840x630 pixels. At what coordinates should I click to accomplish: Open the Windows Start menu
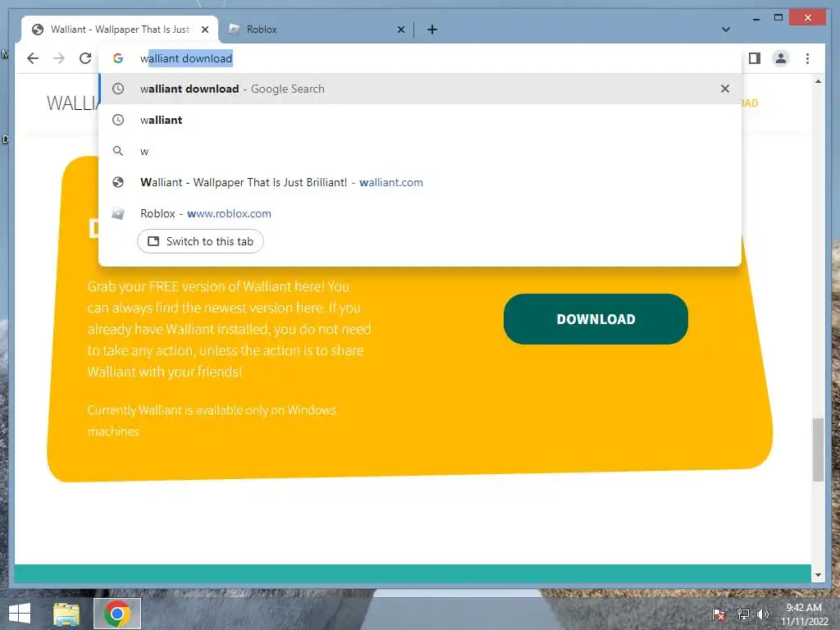[x=20, y=614]
